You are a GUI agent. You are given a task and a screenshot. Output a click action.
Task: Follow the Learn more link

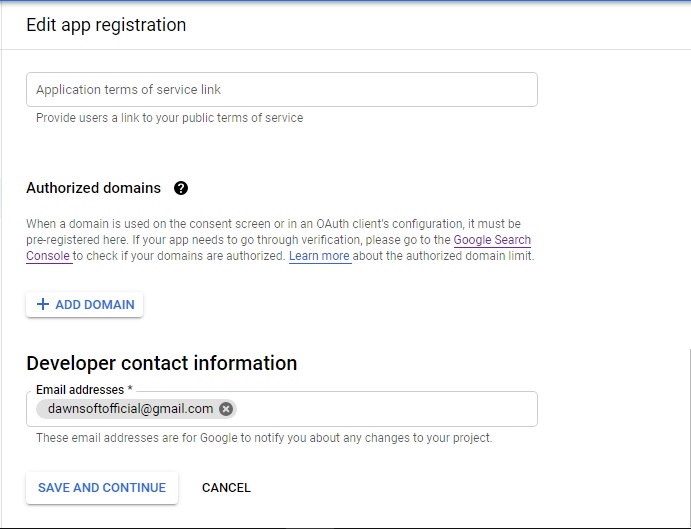coord(319,256)
